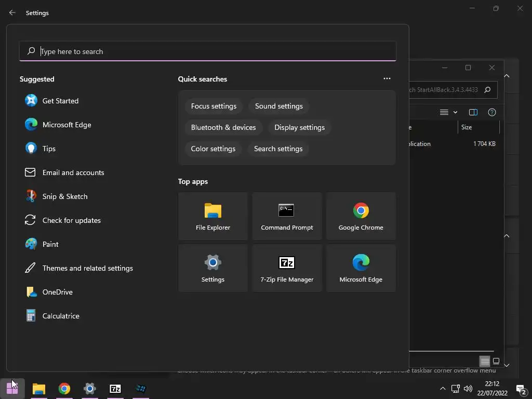The image size is (532, 399).
Task: Open Google Chrome from the taskbar
Action: tap(64, 389)
